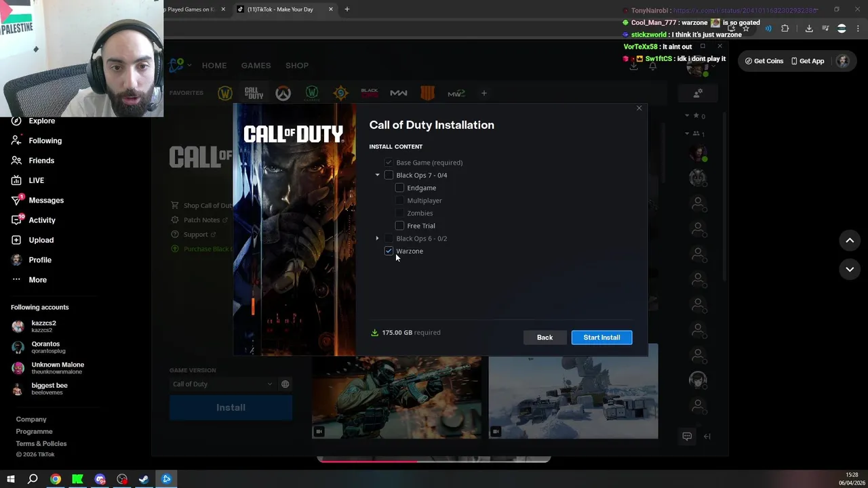This screenshot has width=868, height=488.
Task: Close the Call of Duty Installation dialog
Action: 639,108
